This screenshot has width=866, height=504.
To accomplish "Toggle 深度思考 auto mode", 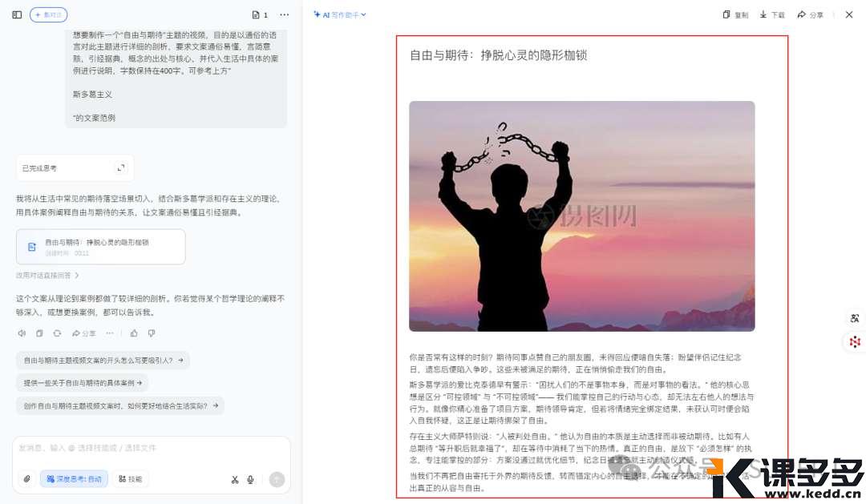I will coord(74,479).
